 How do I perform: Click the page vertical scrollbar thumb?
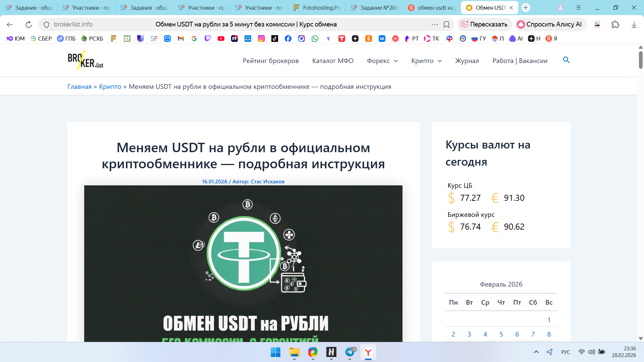pos(640,60)
